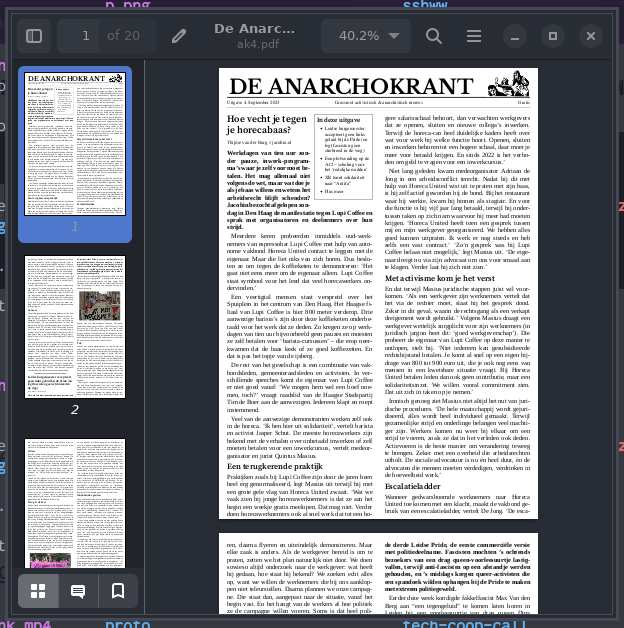Minimize the document viewer window

(x=516, y=36)
